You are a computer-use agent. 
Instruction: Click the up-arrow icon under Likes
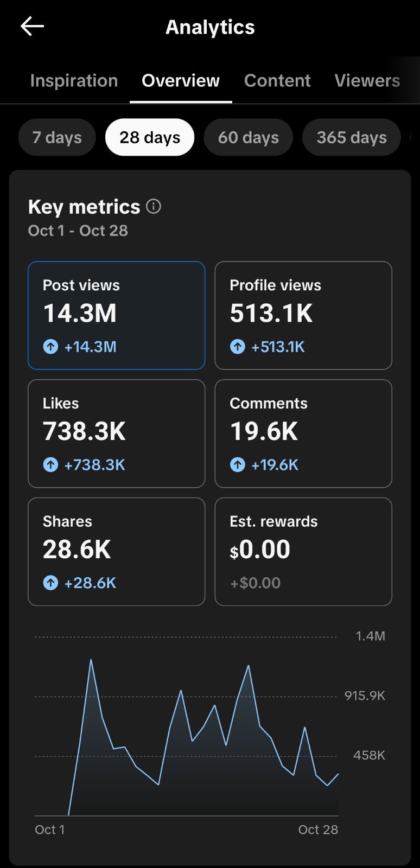(50, 464)
